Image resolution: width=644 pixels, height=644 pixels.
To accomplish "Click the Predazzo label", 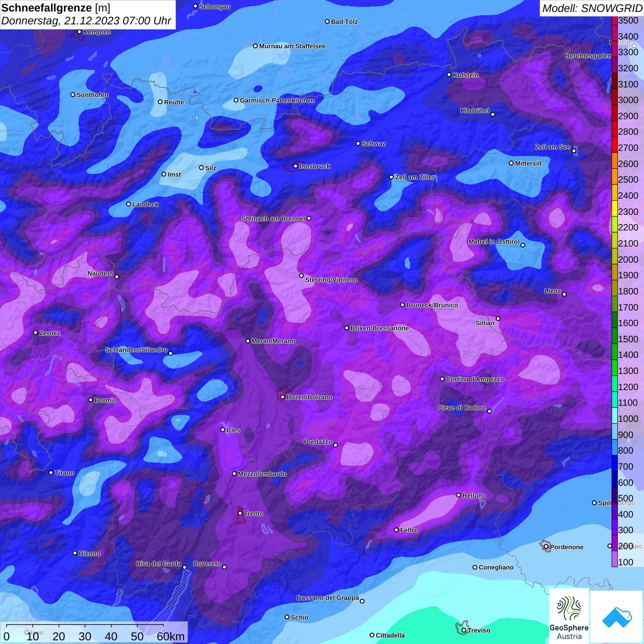I will [x=318, y=442].
